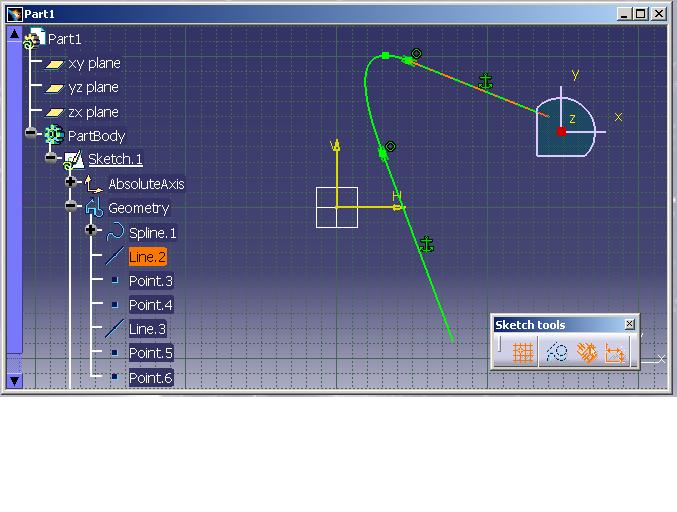Select Point.4 label in the tree
677x512 pixels.
[x=151, y=305]
